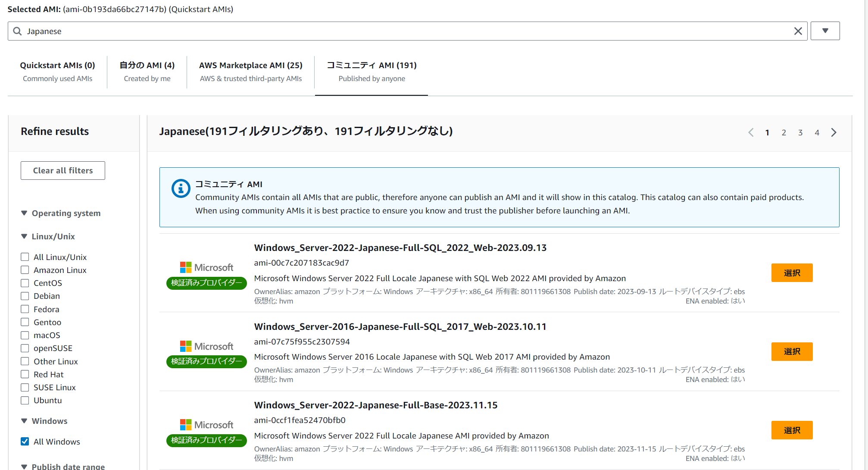The image size is (868, 470).
Task: Click the info icon in the community AMI banner
Action: [181, 188]
